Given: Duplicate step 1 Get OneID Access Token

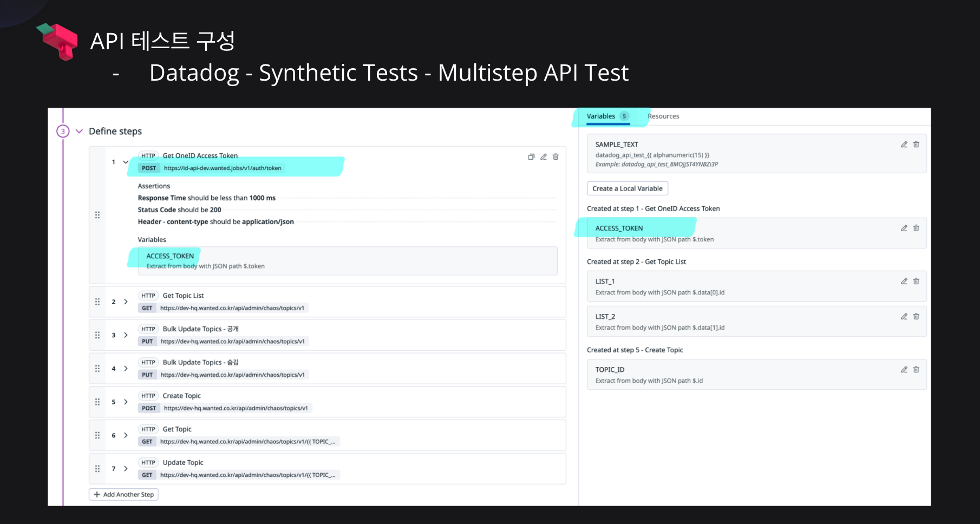Looking at the screenshot, I should (x=531, y=157).
